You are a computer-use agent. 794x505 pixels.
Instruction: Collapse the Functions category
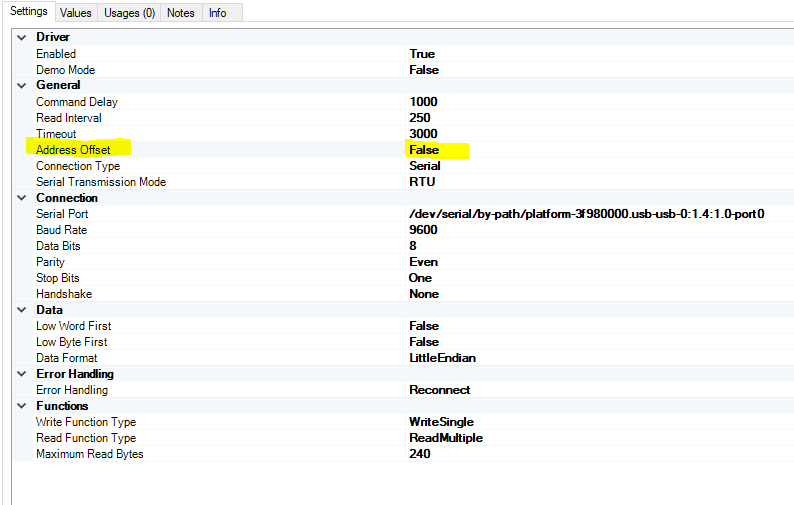[21, 406]
